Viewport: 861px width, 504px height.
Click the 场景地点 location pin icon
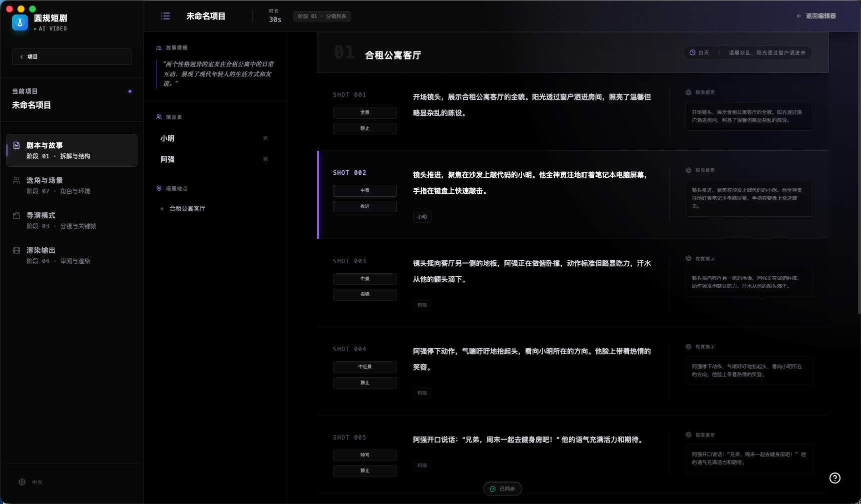pyautogui.click(x=159, y=188)
